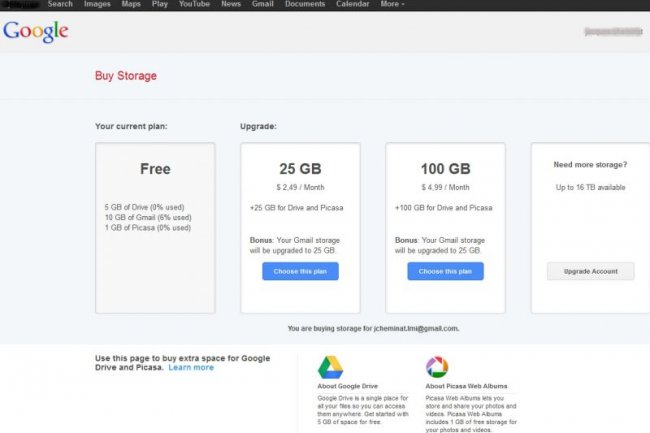Click the Google logo

coord(36,31)
